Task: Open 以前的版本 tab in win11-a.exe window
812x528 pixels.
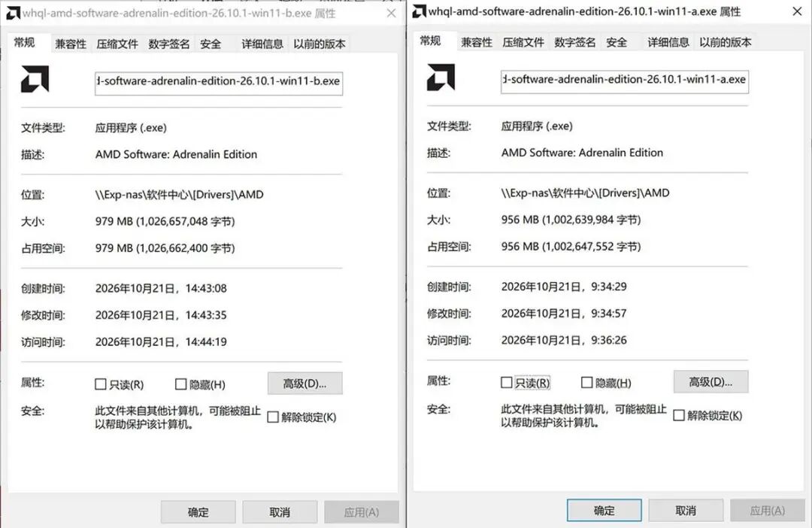Action: [725, 42]
